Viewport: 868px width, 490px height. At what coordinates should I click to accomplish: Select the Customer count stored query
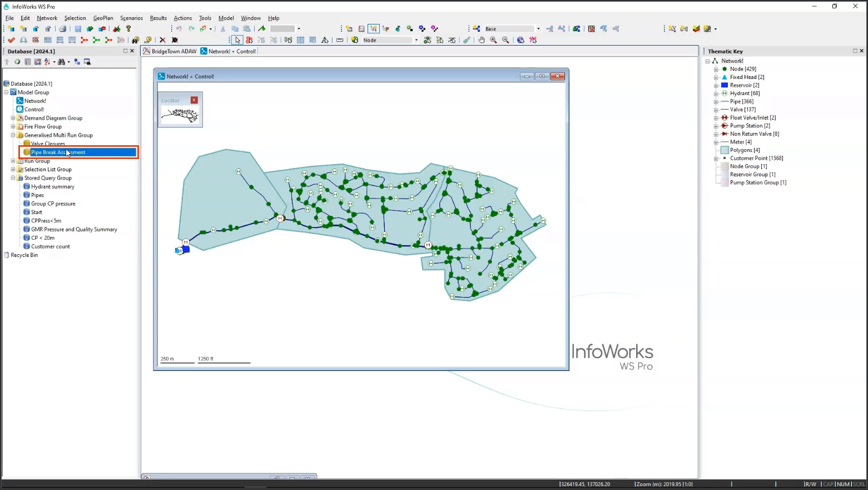pos(51,247)
